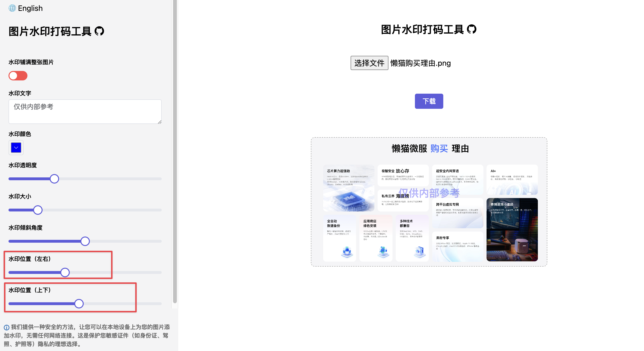
Task: Click the 选择文件 choose file button
Action: point(369,63)
